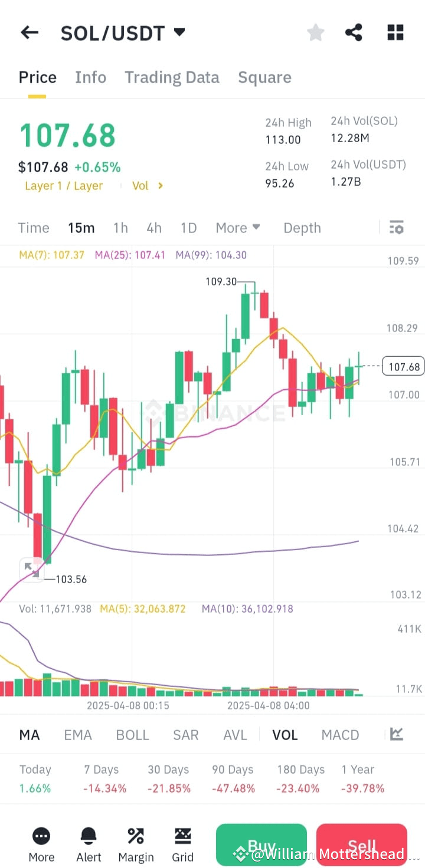
Task: Tap the More options icon bottom left
Action: tap(41, 836)
